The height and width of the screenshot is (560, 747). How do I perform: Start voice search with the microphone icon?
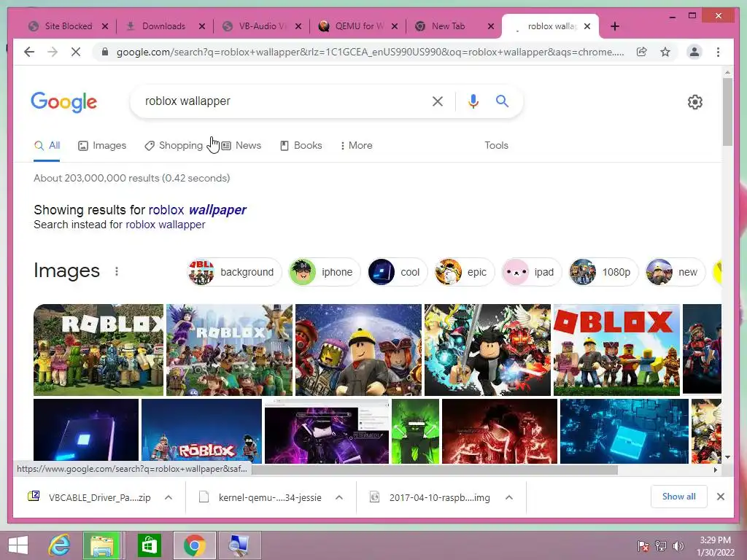coord(473,101)
